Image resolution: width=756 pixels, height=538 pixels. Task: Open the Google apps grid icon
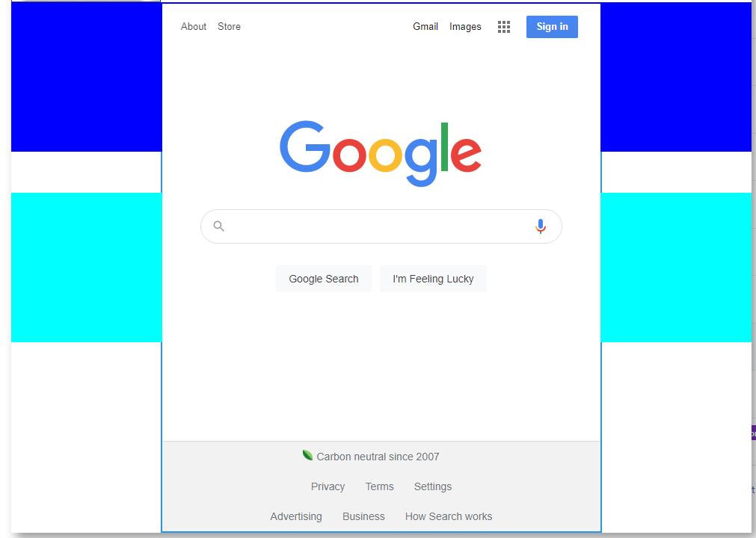504,27
